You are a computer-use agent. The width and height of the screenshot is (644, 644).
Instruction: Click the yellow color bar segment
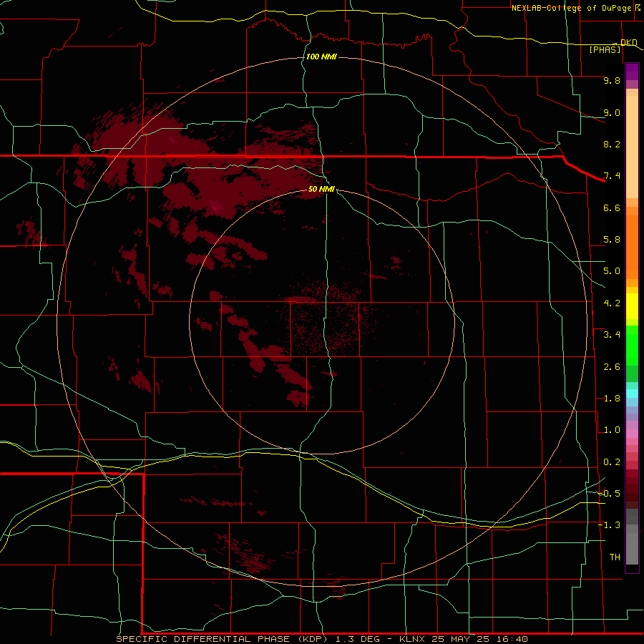point(632,306)
